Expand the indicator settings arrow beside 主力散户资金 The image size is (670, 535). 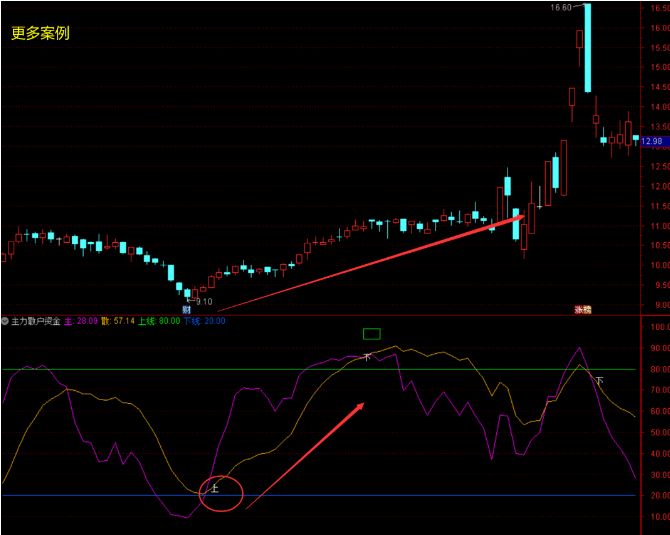[5, 321]
